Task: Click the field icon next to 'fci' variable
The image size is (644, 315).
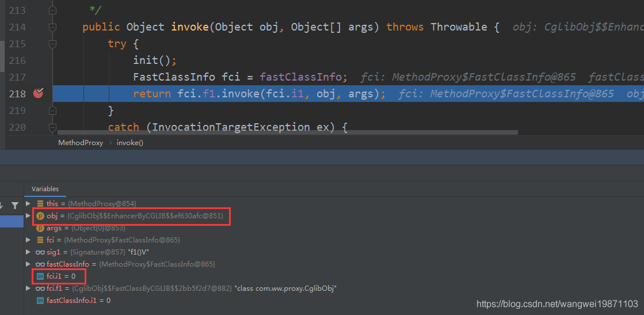Action: click(x=40, y=240)
